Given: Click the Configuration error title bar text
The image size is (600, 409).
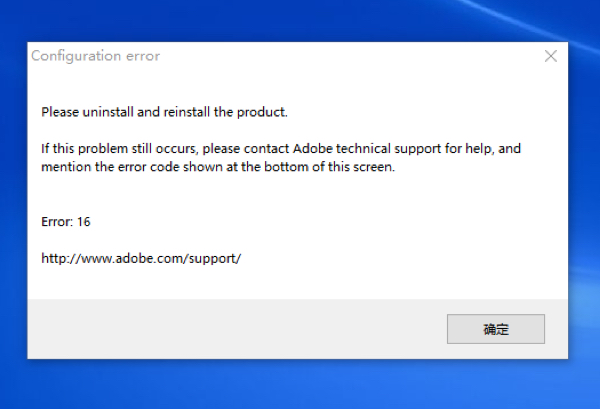Looking at the screenshot, I should pyautogui.click(x=95, y=56).
